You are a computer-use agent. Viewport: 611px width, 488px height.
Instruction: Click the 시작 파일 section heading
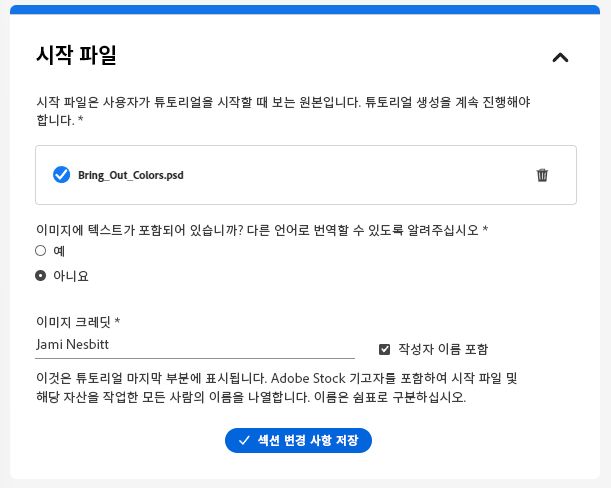(x=76, y=56)
